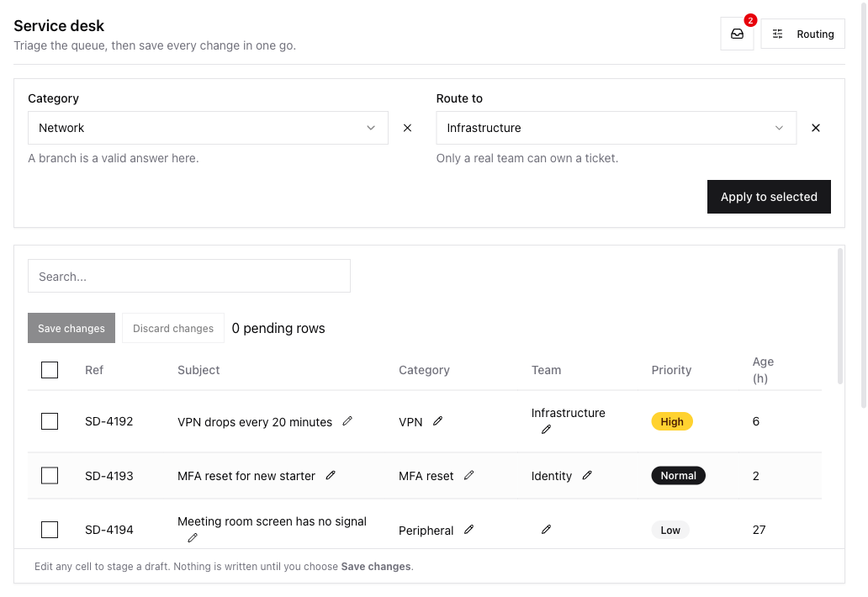This screenshot has width=868, height=597.
Task: Click Apply to selected
Action: click(769, 197)
